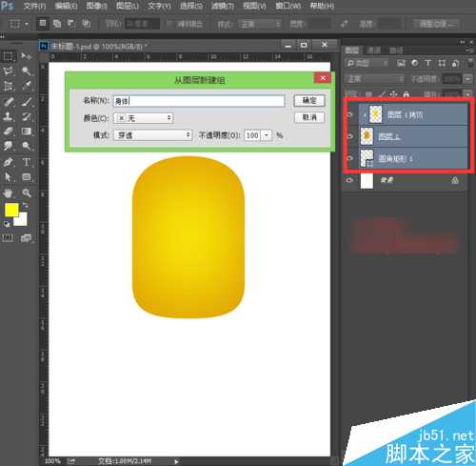Select the Pen tool
The height and width of the screenshot is (466, 476).
click(x=8, y=162)
